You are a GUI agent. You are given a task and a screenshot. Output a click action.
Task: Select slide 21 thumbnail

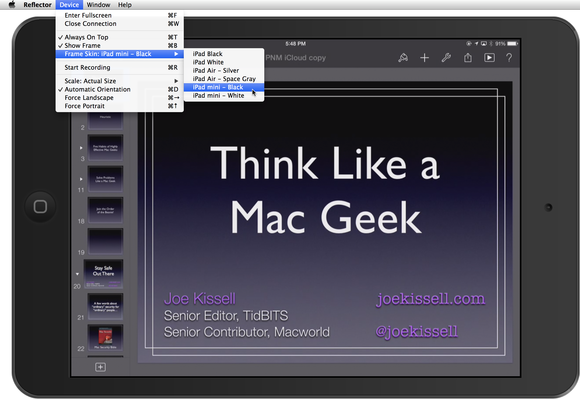point(105,307)
